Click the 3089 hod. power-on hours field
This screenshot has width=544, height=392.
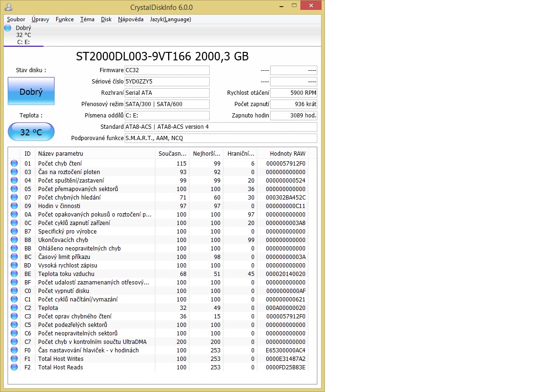294,116
